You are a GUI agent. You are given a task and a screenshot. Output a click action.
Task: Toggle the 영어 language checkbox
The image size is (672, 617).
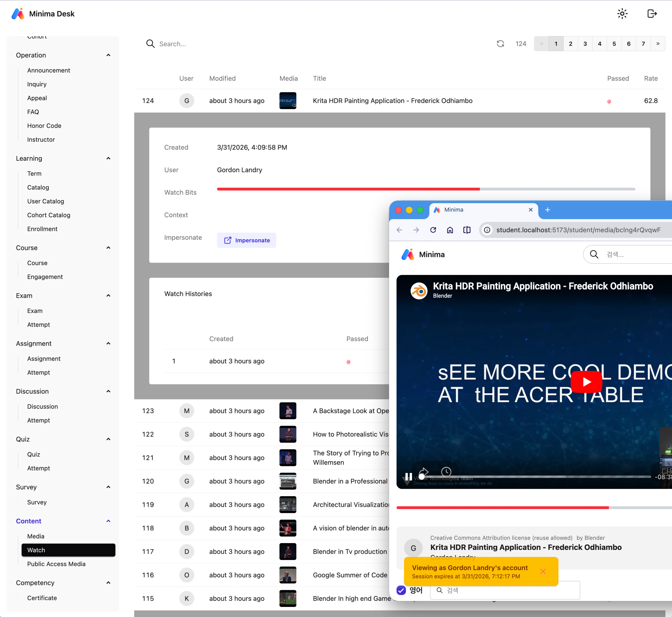point(401,590)
